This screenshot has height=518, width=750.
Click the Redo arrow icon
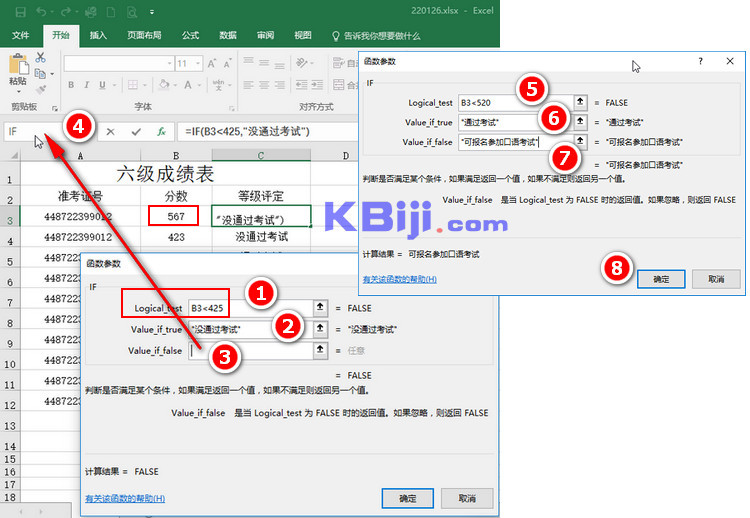tap(66, 11)
